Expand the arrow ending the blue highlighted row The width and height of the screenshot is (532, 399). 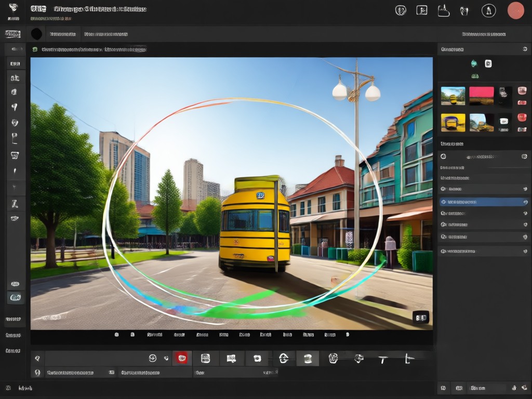pyautogui.click(x=525, y=202)
